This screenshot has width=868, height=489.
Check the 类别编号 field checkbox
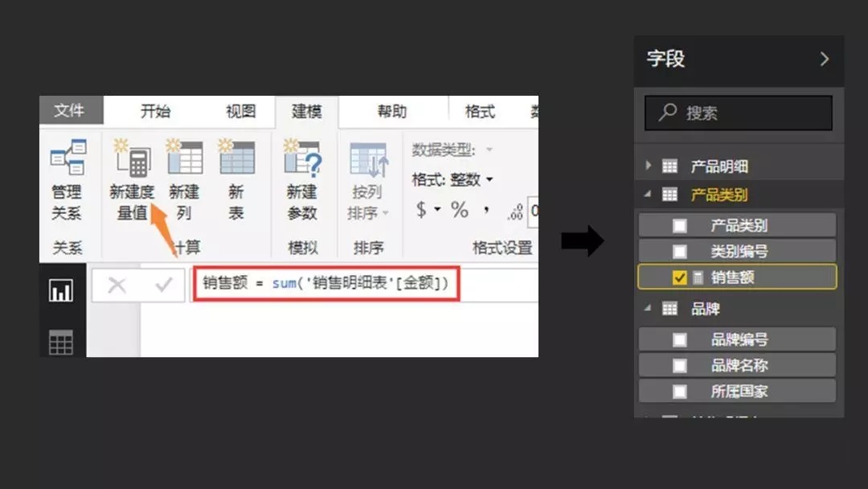point(679,252)
